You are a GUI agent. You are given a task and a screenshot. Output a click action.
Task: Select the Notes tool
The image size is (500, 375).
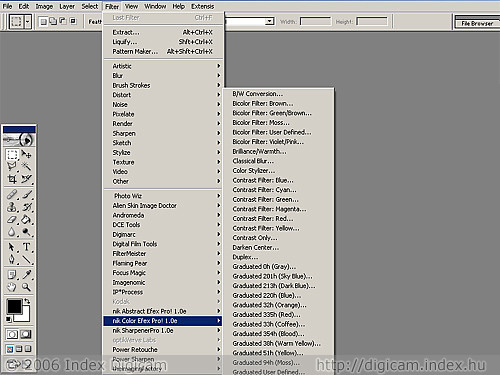pos(12,275)
